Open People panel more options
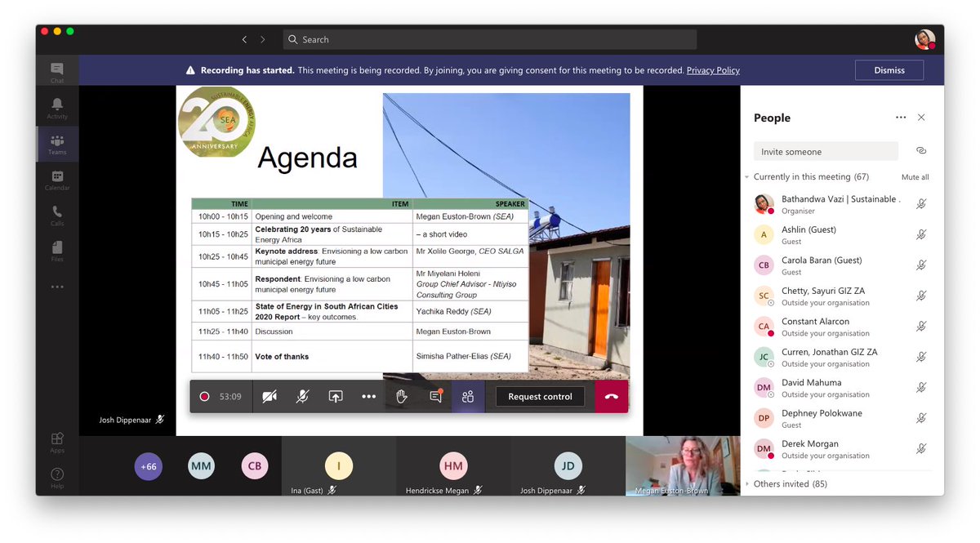 click(x=901, y=118)
